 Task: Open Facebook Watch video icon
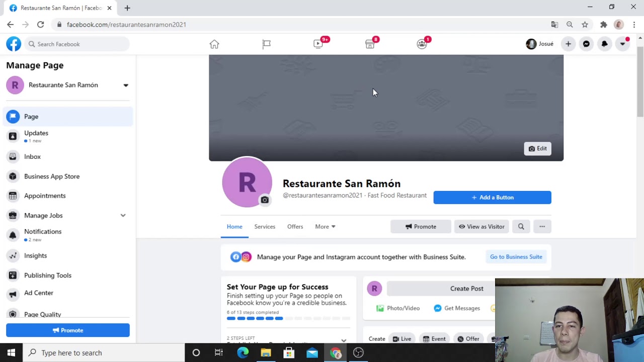click(x=318, y=44)
